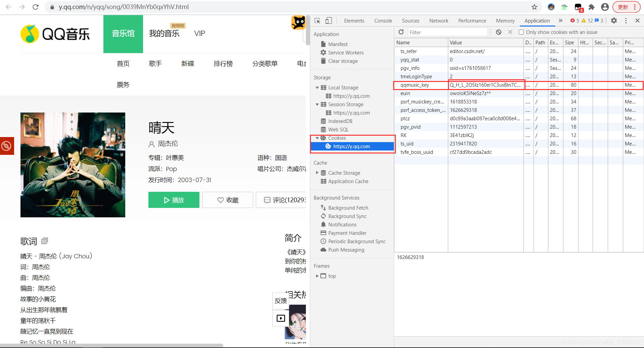Click the browser forward arrow

point(22,7)
